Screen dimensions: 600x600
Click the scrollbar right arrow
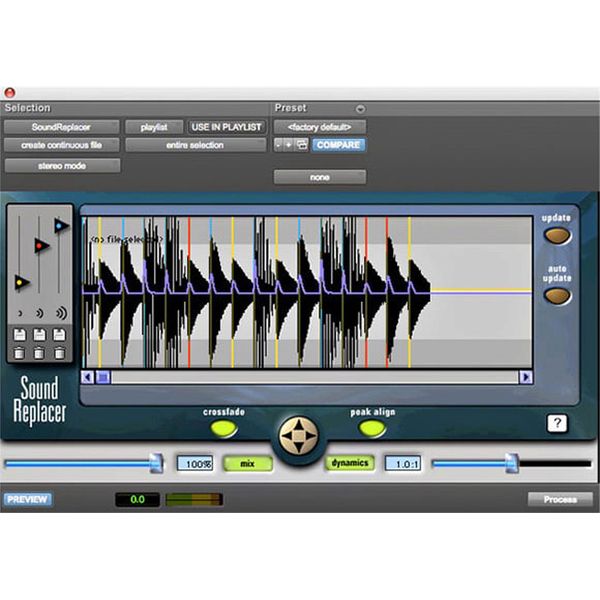(526, 377)
